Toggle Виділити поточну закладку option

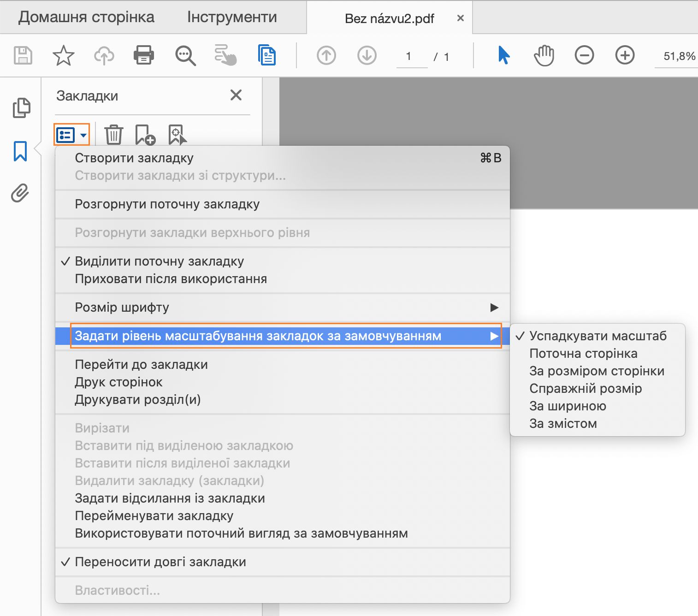282,261
